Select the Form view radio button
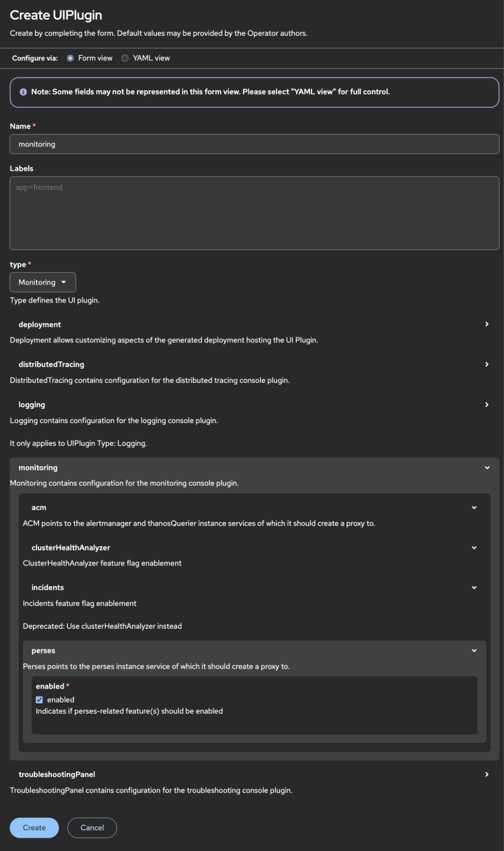Screen dimensions: 504x851 [70, 58]
